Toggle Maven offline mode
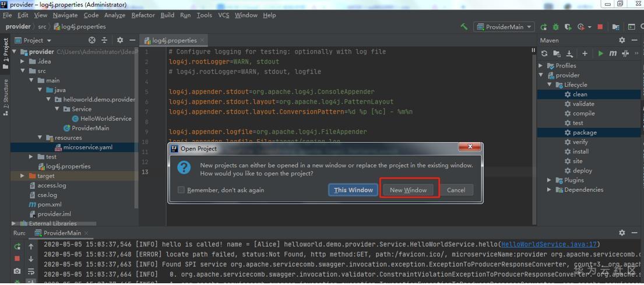 pyautogui.click(x=625, y=54)
